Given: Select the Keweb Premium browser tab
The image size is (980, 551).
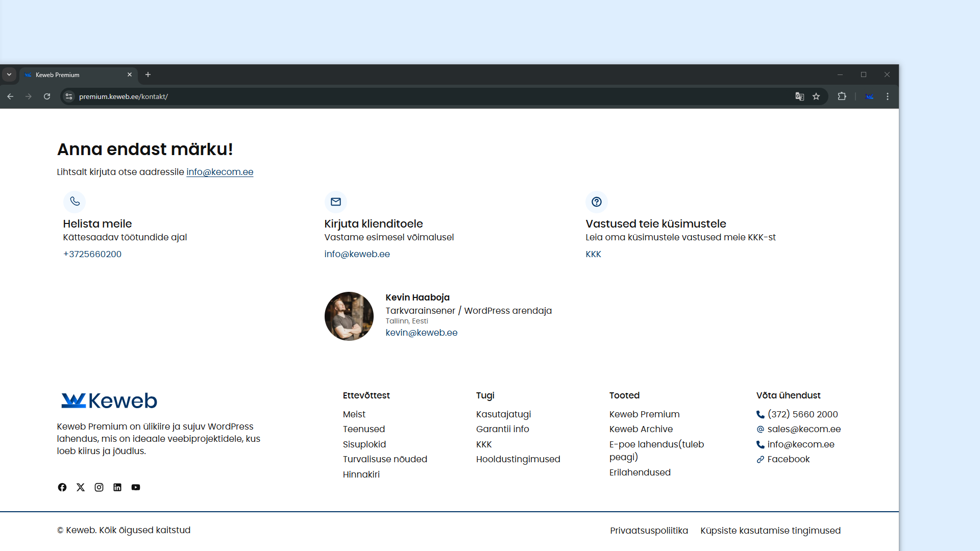Looking at the screenshot, I should point(79,75).
